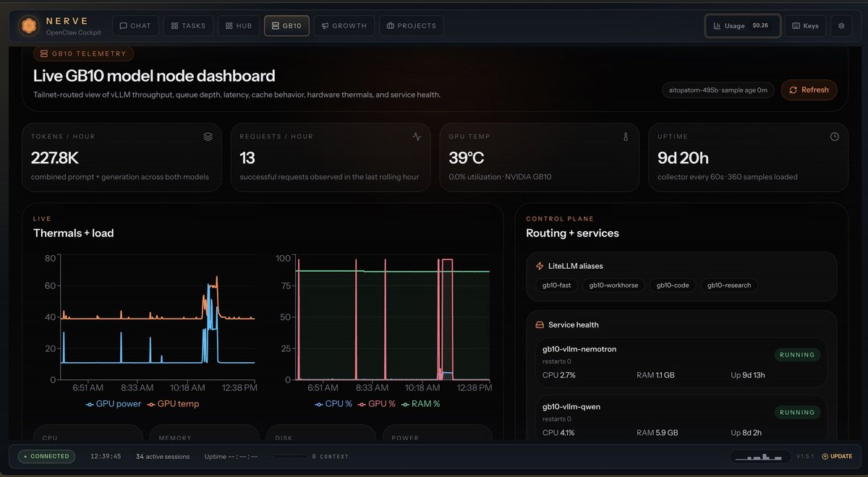
Task: Click the activity sparkline in status bar
Action: click(x=759, y=456)
